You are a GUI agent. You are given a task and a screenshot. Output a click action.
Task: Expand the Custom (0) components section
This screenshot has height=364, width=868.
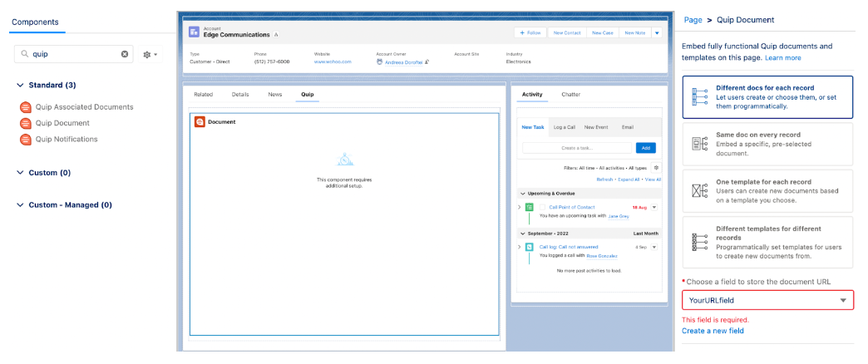point(21,173)
